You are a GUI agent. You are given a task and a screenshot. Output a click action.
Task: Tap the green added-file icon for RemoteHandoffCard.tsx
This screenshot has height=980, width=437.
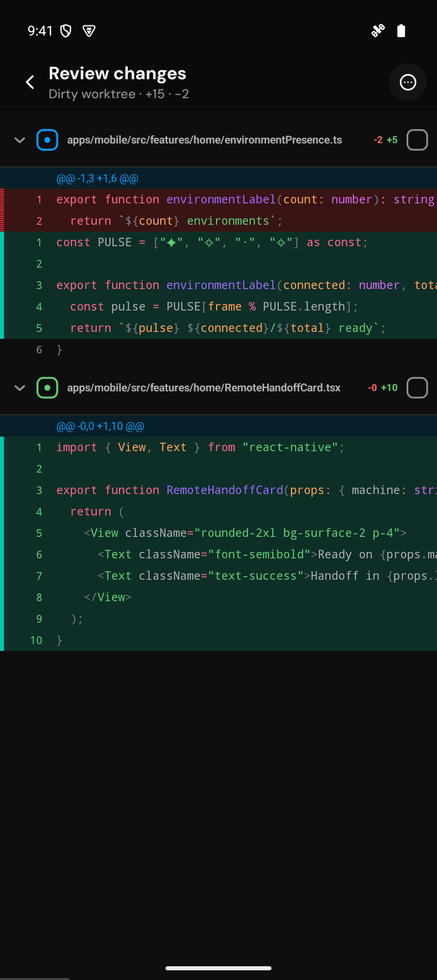click(x=47, y=388)
